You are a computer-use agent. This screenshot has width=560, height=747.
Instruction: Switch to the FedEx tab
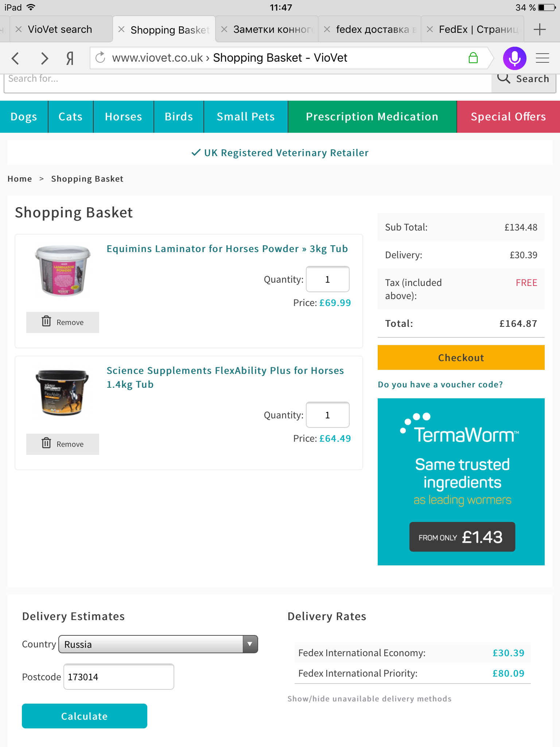click(478, 30)
